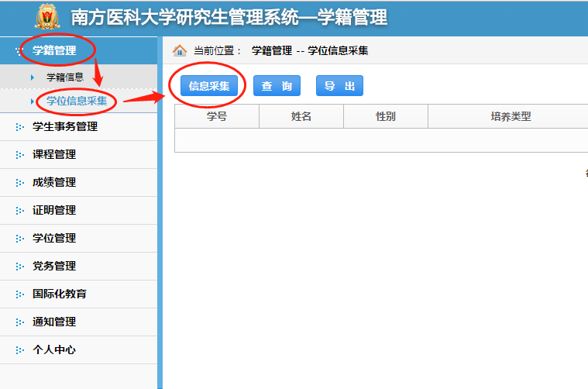Expand 通知管理 menu
Screen dimensions: 588x389
78,322
